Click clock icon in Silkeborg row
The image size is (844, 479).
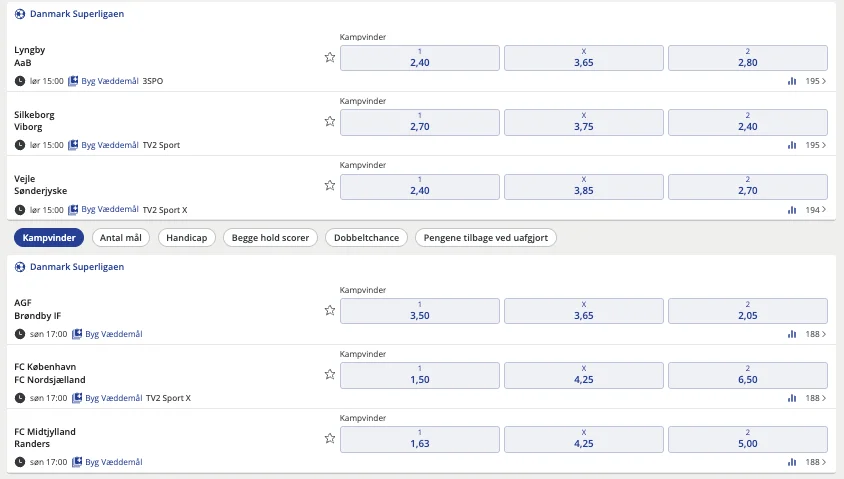(x=20, y=145)
